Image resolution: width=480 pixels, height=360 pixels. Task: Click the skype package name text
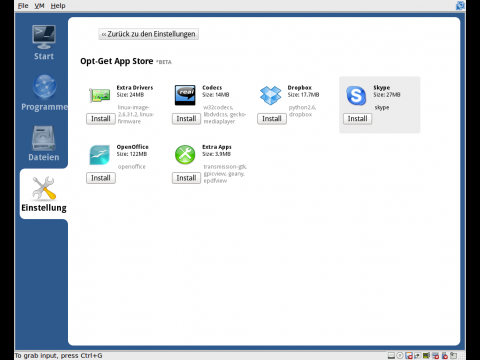pos(382,108)
